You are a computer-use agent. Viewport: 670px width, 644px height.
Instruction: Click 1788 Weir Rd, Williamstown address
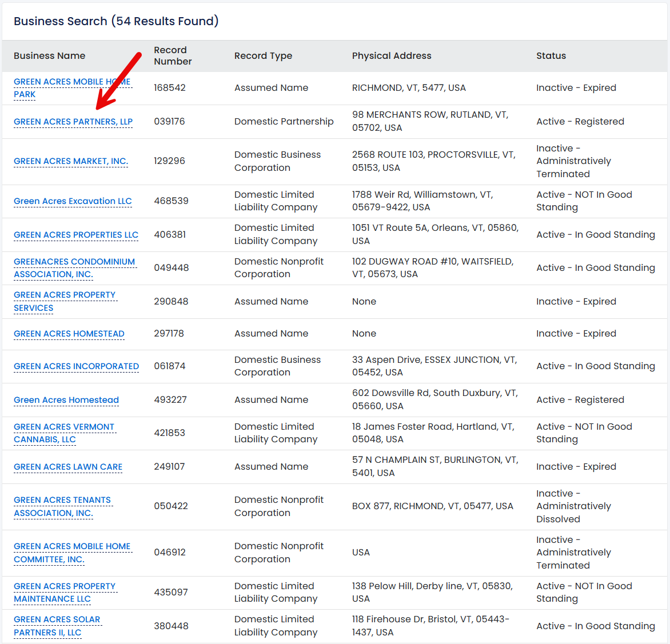(x=422, y=201)
